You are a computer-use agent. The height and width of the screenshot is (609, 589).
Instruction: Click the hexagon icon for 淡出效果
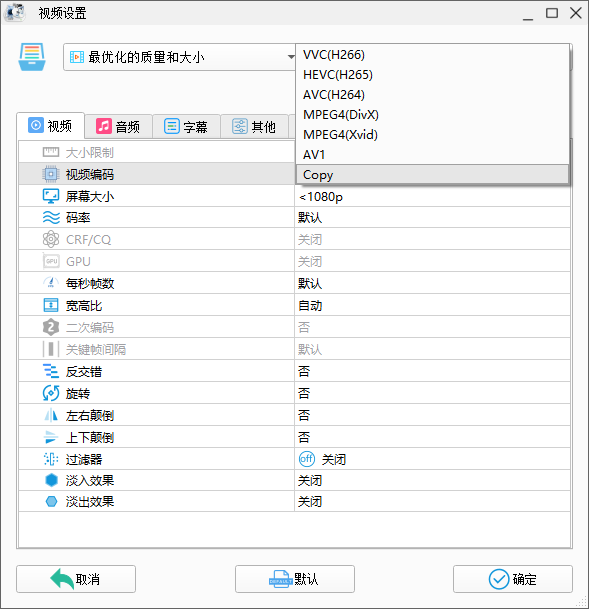click(51, 501)
